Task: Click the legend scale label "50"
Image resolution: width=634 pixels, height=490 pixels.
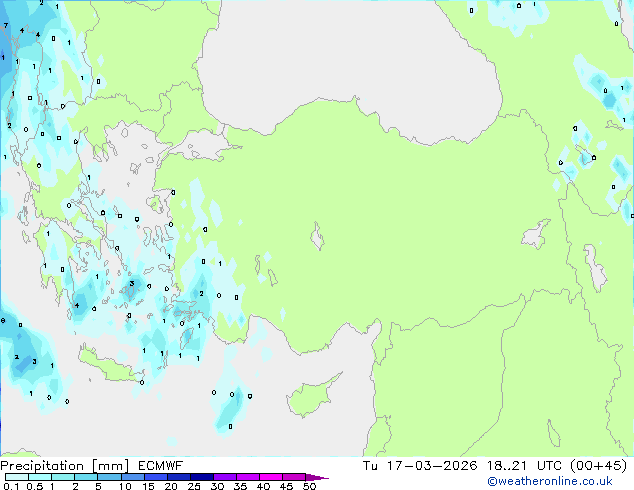Action: tap(309, 486)
